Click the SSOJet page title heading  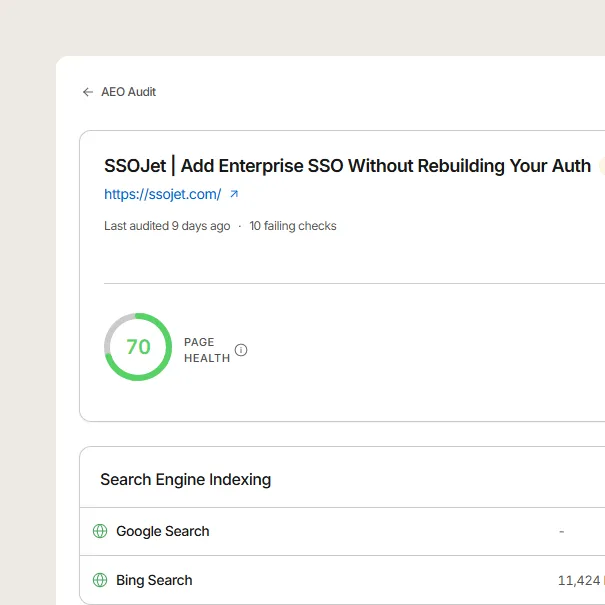(x=347, y=166)
